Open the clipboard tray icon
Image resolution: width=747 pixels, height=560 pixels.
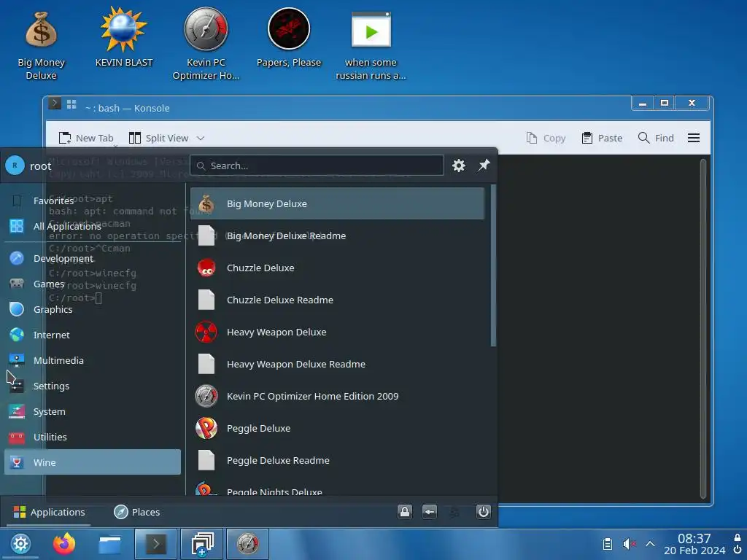point(608,544)
